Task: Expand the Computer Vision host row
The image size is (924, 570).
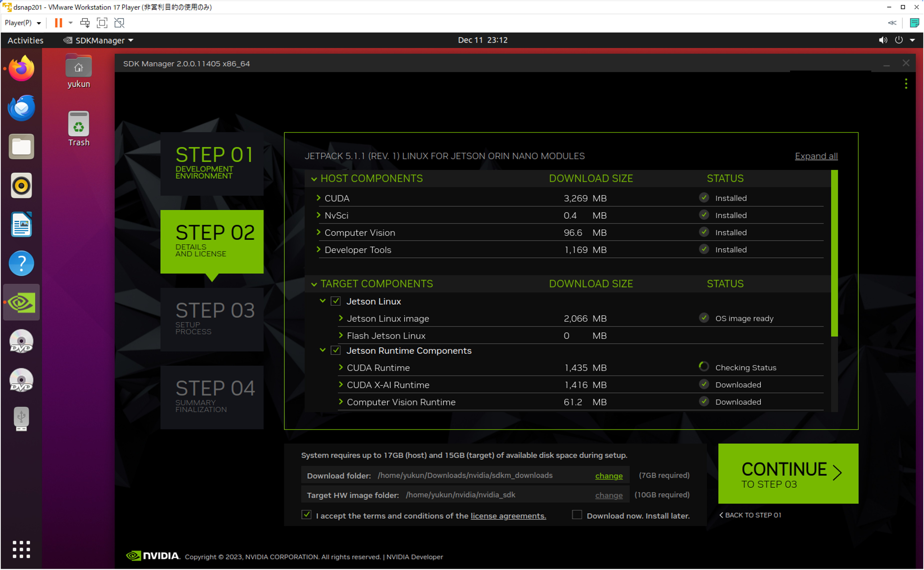Action: tap(319, 232)
